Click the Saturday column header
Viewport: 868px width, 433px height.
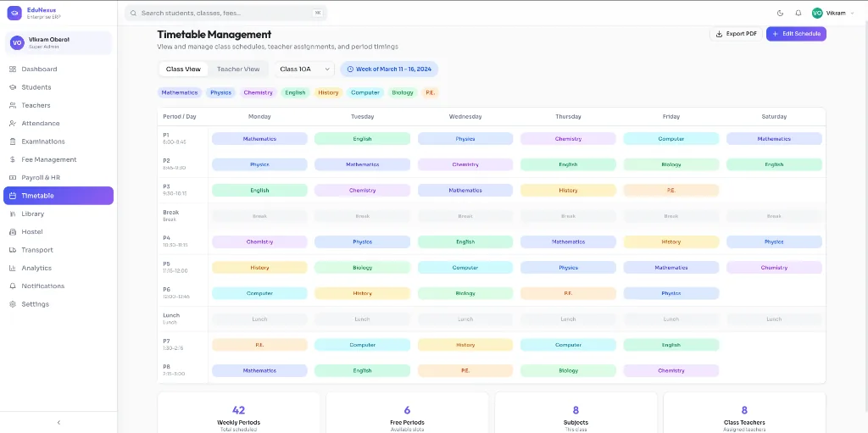[x=774, y=117]
